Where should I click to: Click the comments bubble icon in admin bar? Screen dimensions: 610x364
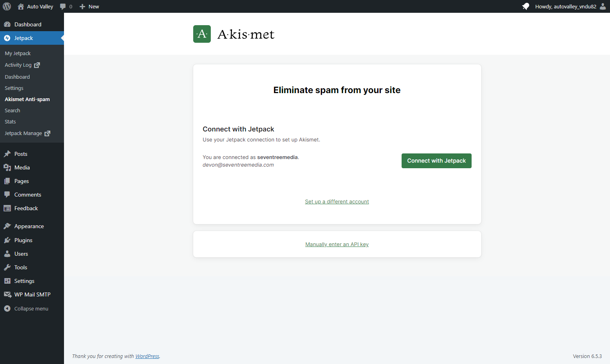coord(63,6)
